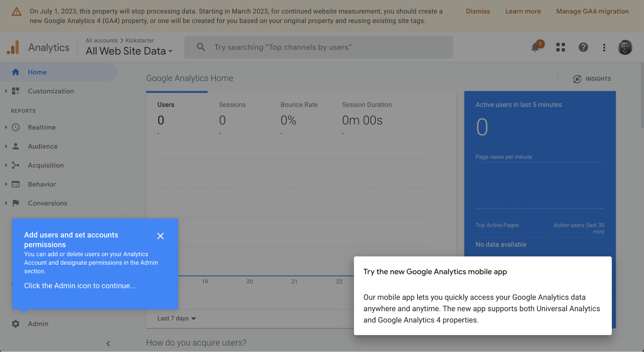Open Audience reports
The width and height of the screenshot is (644, 352).
[43, 146]
